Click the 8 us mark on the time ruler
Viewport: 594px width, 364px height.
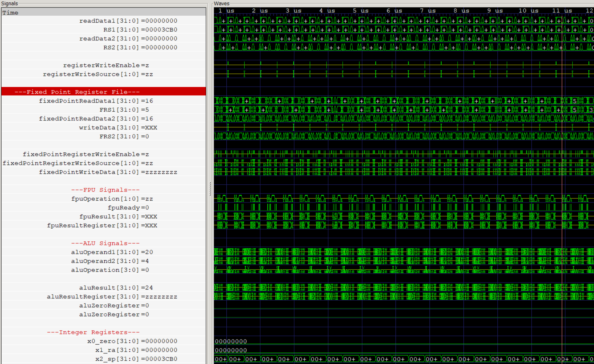(461, 11)
